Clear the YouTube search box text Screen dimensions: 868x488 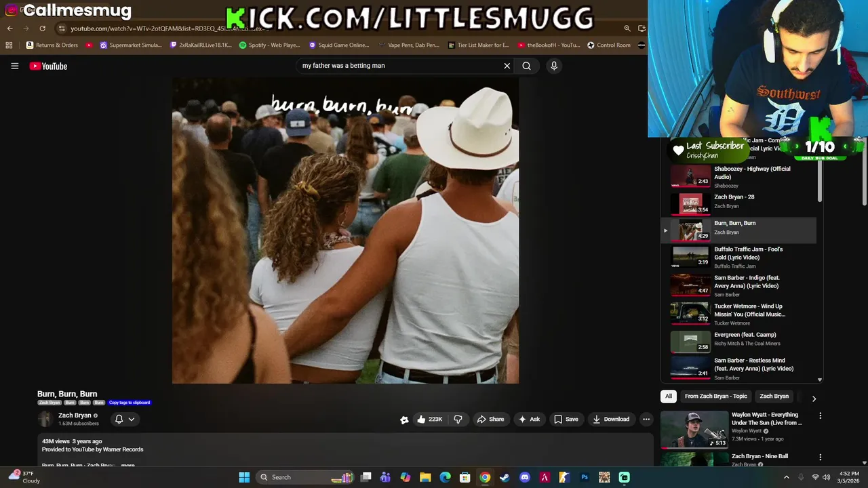(507, 66)
